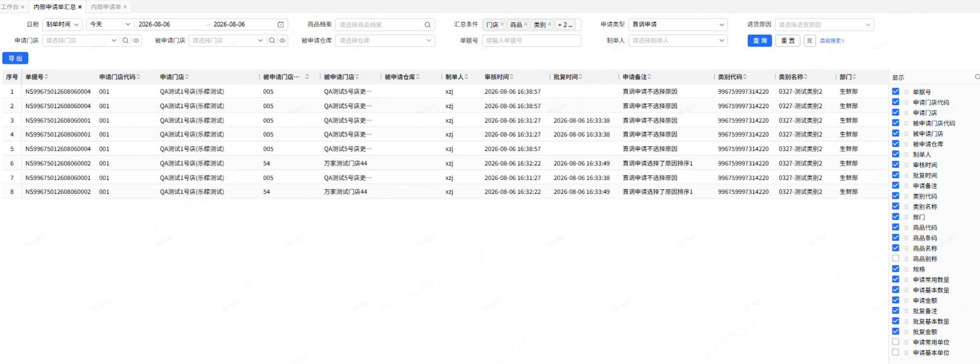Select the 内部申请单汇总 tab
This screenshot has width=980, height=364.
pos(55,7)
